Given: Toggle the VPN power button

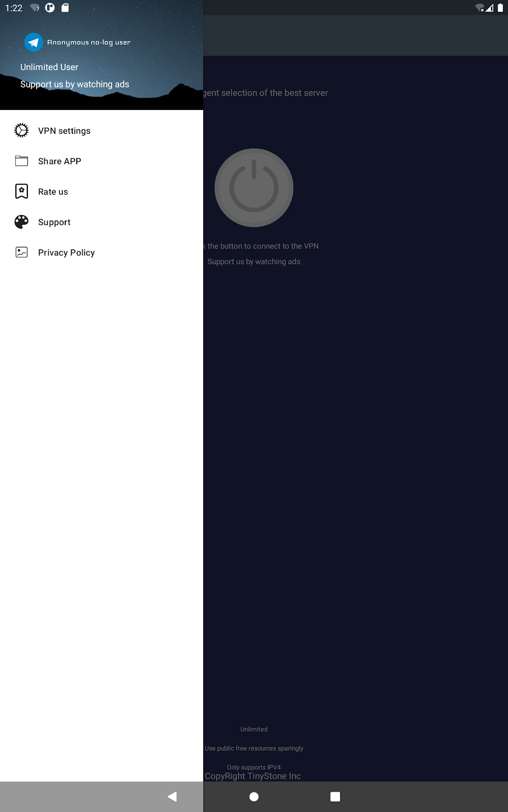Looking at the screenshot, I should tap(254, 188).
